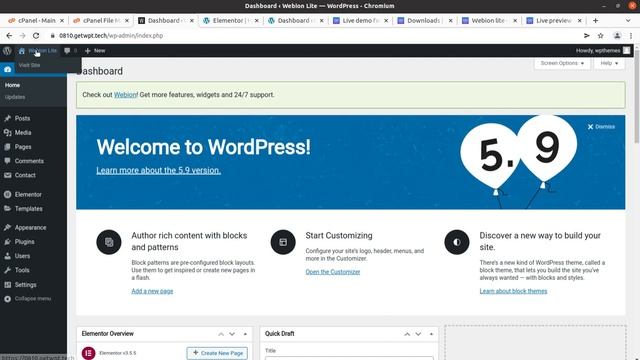Switch to the Downloads browser tab
This screenshot has width=640, height=360.
click(425, 20)
